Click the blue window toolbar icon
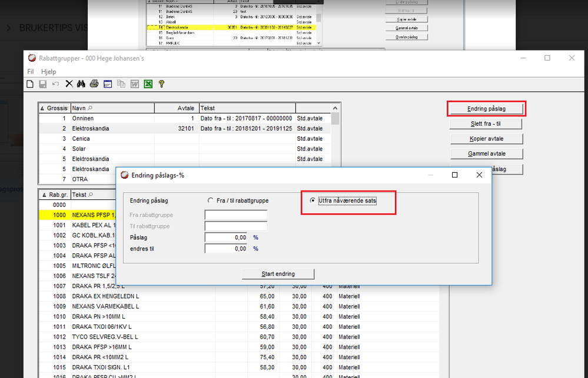Screen dimensions: 588x378 click(108, 84)
